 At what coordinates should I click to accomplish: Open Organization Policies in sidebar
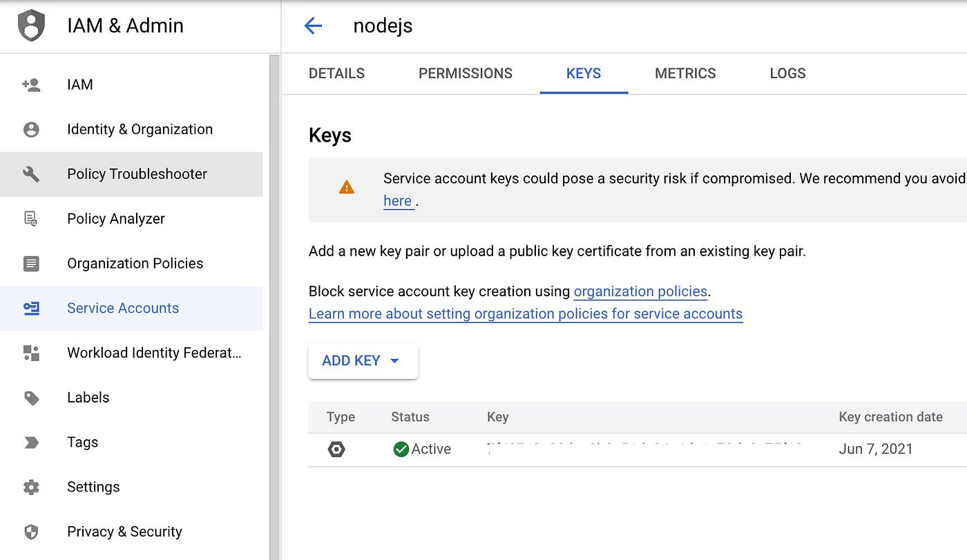click(131, 264)
